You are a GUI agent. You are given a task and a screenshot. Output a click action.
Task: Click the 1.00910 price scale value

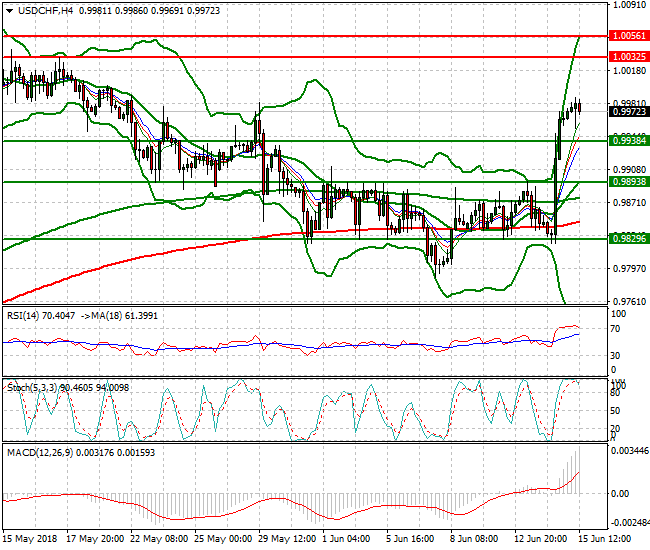pos(629,5)
